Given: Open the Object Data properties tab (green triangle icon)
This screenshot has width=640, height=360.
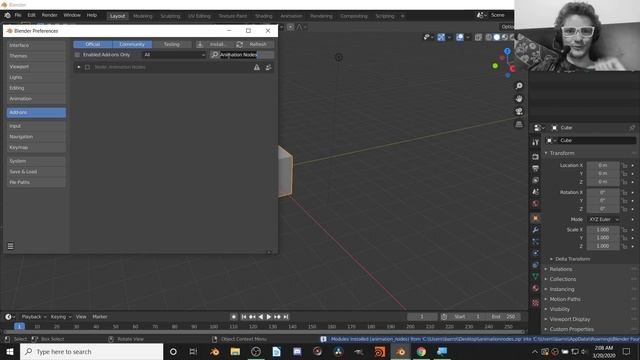Looking at the screenshot, I should coord(536,276).
